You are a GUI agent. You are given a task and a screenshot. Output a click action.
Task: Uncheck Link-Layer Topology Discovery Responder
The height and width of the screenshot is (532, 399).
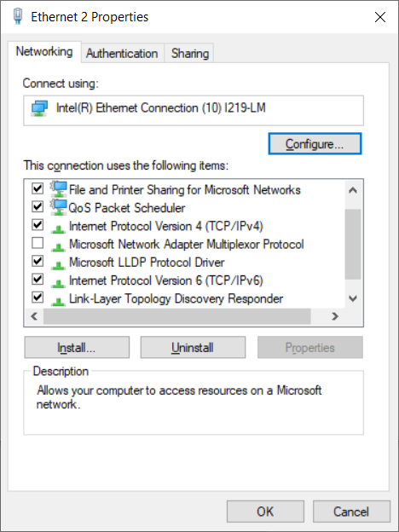(x=38, y=298)
